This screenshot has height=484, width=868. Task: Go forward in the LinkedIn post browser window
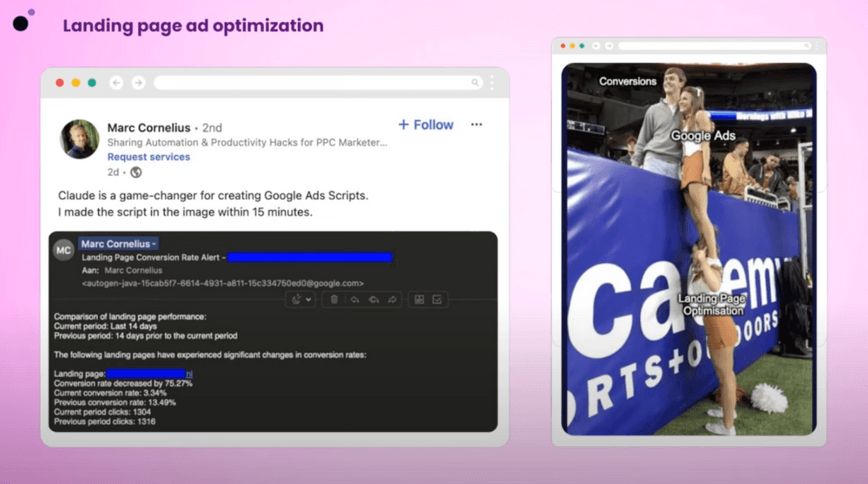pyautogui.click(x=138, y=83)
